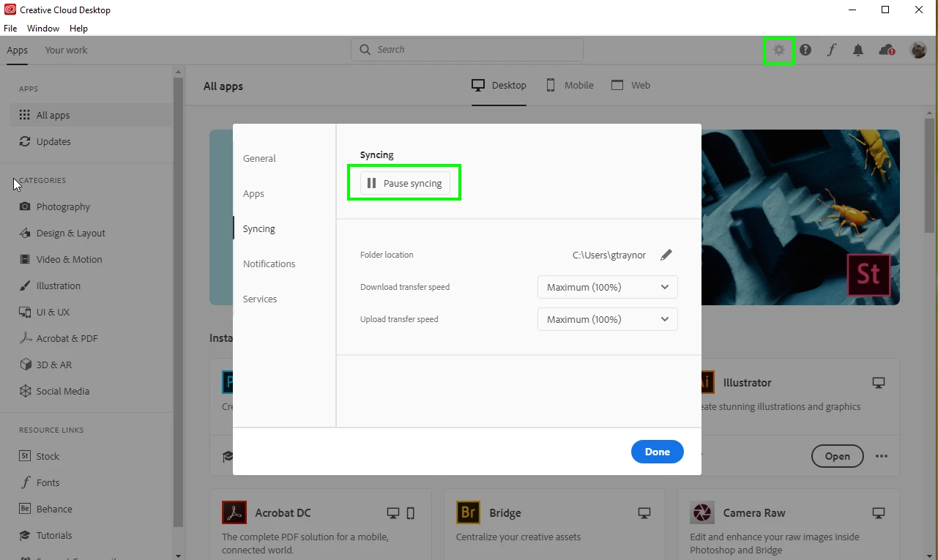Screen dimensions: 938x560
Task: Open the user profile avatar
Action: (918, 50)
